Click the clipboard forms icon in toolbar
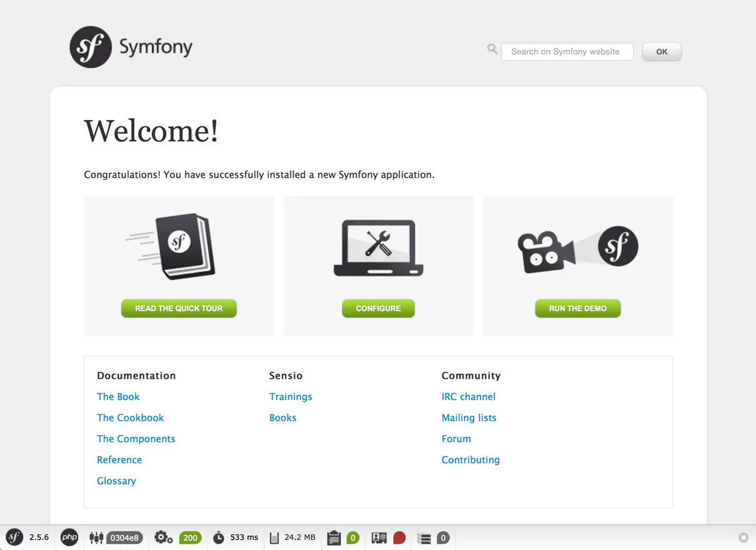Screen dimensions: 756x550 334,537
